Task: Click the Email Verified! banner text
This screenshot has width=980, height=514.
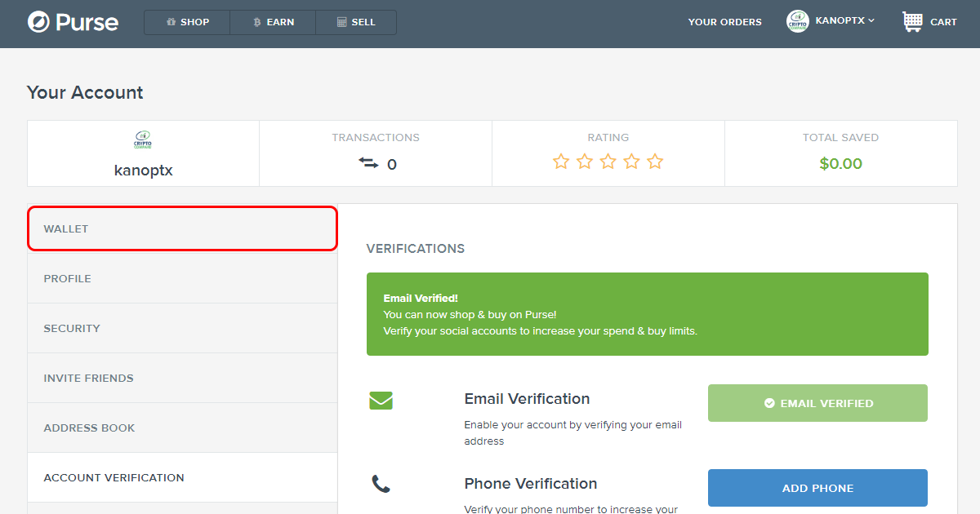Action: [421, 299]
